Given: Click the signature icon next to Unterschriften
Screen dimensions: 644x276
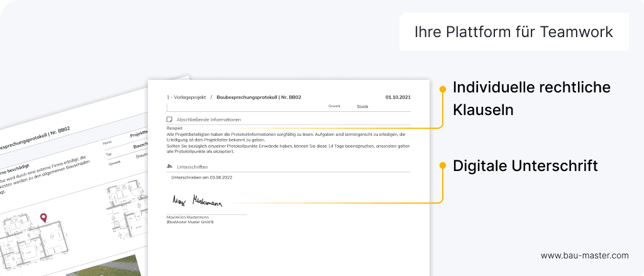Looking at the screenshot, I should (x=169, y=167).
